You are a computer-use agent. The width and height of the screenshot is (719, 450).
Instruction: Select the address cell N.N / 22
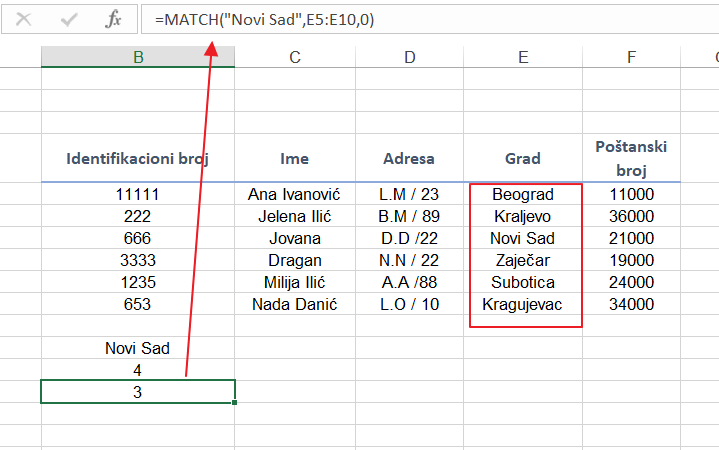(409, 260)
